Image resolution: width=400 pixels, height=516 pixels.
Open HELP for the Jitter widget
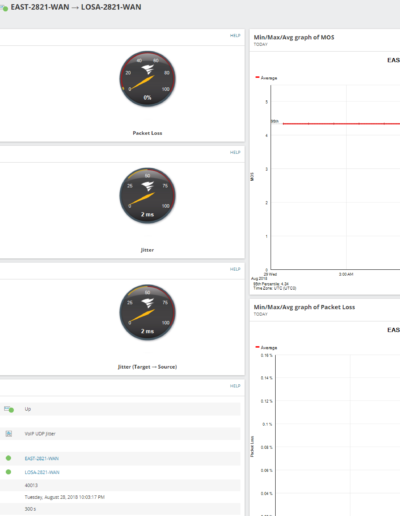click(235, 152)
